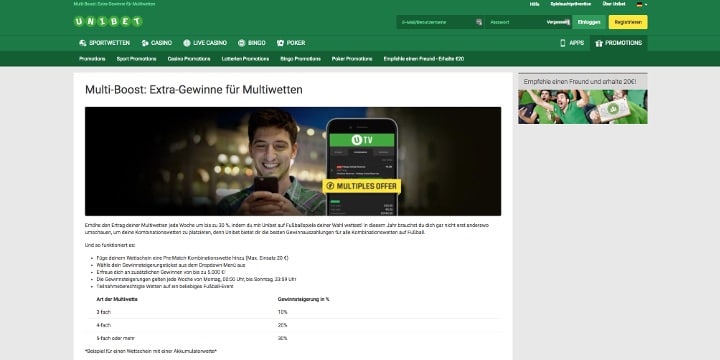Open the language dropdown arrow

pyautogui.click(x=646, y=4)
